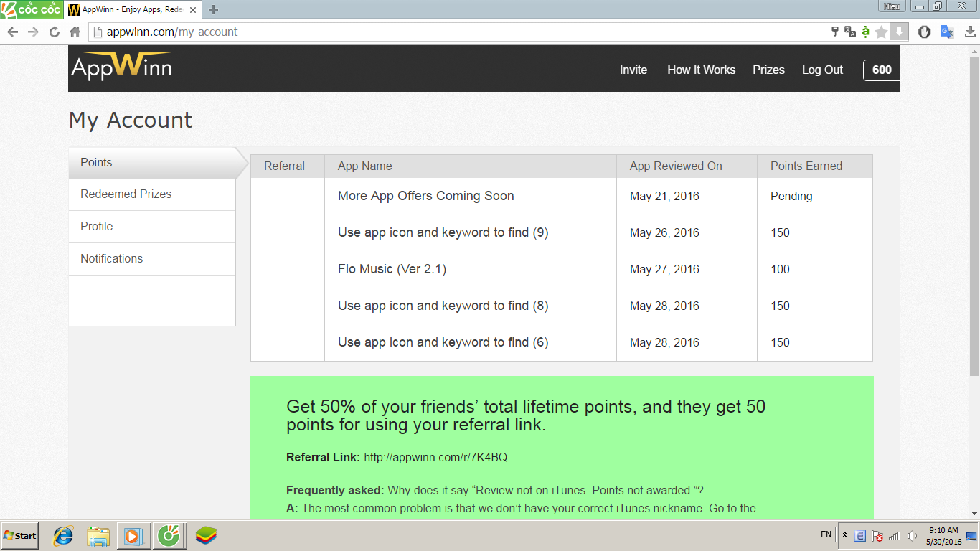This screenshot has height=551, width=980.
Task: Launch Internet Explorer from the taskbar
Action: point(63,536)
